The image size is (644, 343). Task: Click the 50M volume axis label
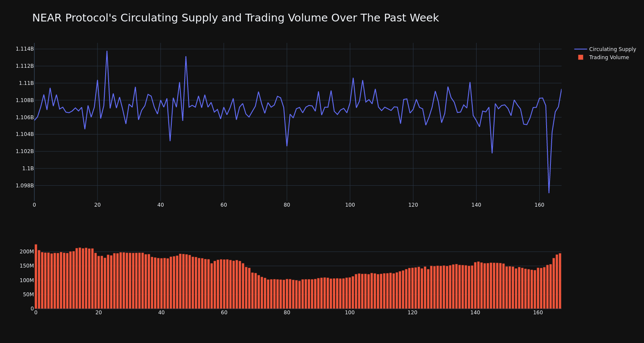click(x=28, y=295)
